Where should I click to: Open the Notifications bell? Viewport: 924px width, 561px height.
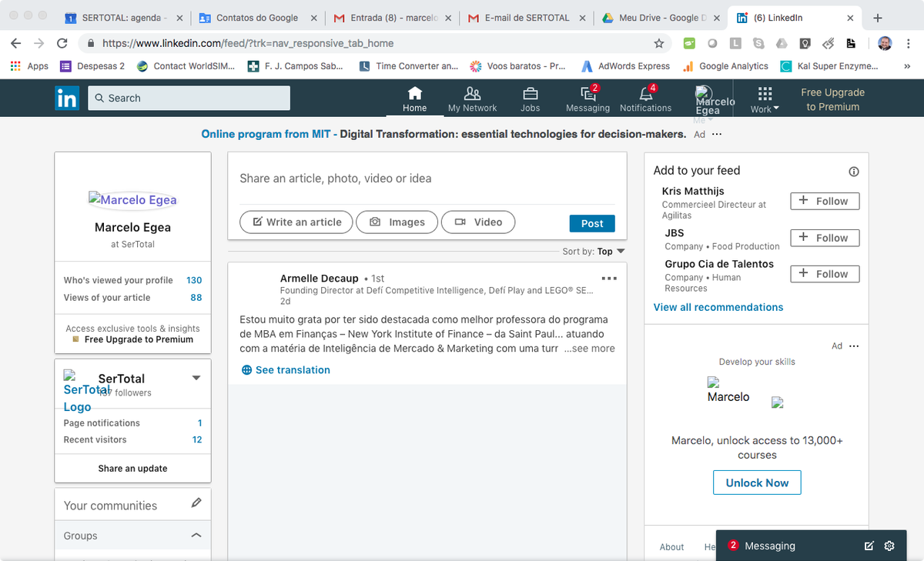645,99
